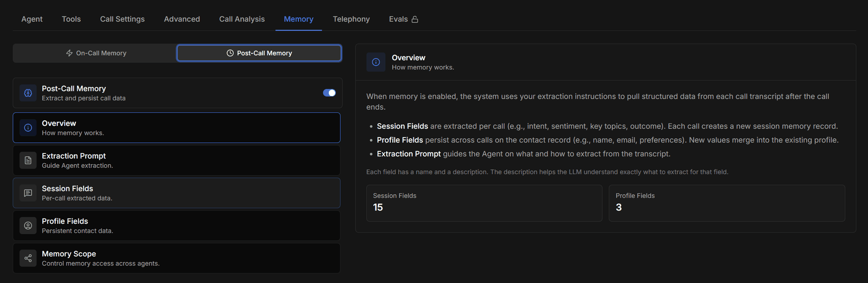Click the bold 'Profile Fields' bullet text
868x283 pixels.
tap(400, 140)
